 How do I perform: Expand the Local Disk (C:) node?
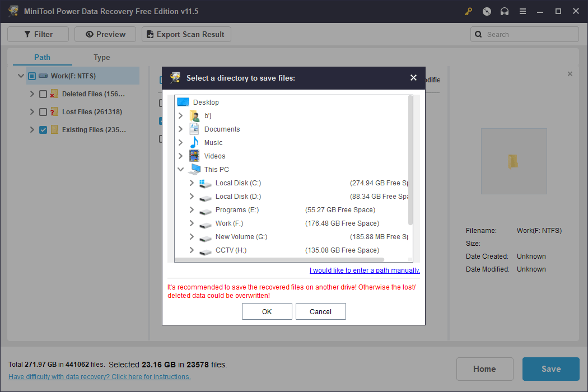[x=191, y=183]
